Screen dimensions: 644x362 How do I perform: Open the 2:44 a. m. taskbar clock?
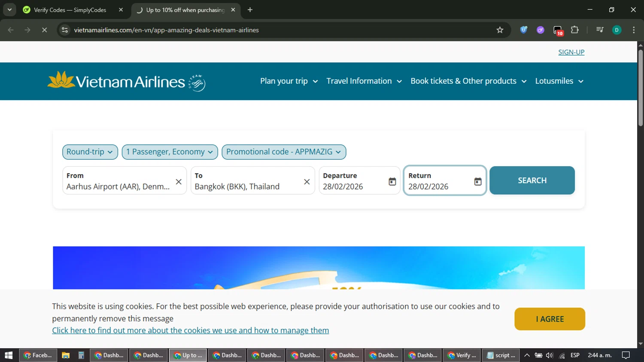pos(600,355)
